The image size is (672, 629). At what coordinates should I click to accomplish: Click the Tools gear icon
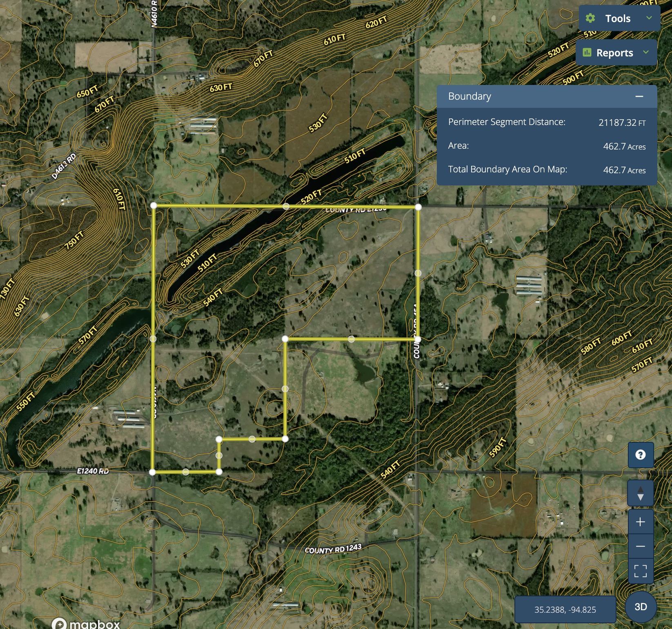click(x=590, y=18)
